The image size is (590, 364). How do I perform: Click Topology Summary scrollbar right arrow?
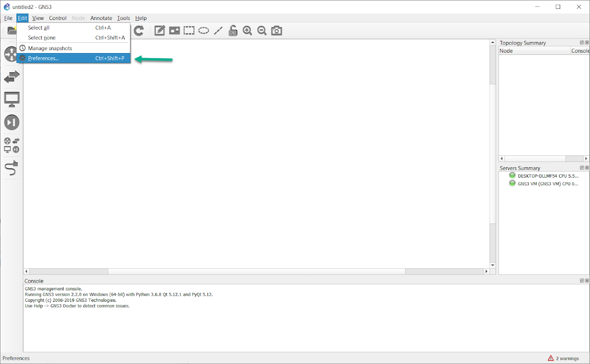tap(586, 158)
